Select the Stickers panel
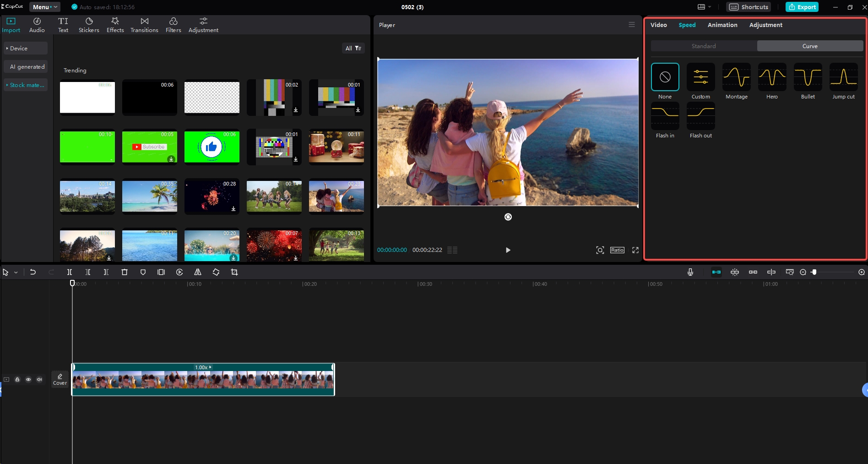This screenshot has height=464, width=868. click(x=88, y=24)
